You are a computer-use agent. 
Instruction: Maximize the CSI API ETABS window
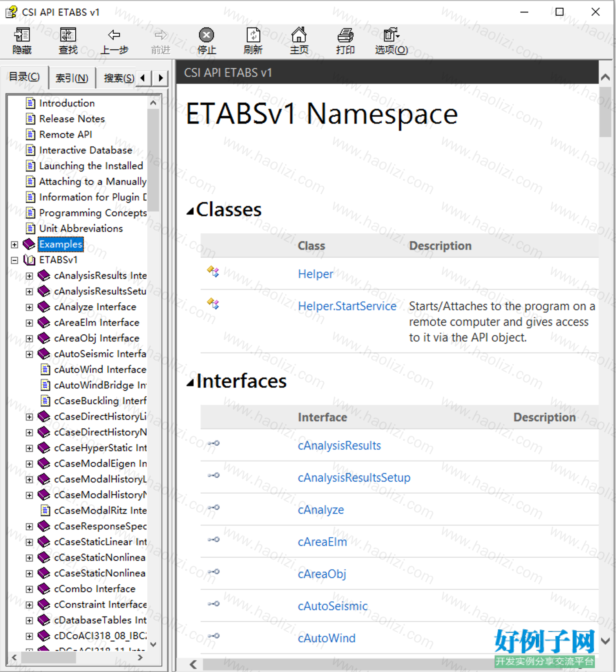[560, 12]
